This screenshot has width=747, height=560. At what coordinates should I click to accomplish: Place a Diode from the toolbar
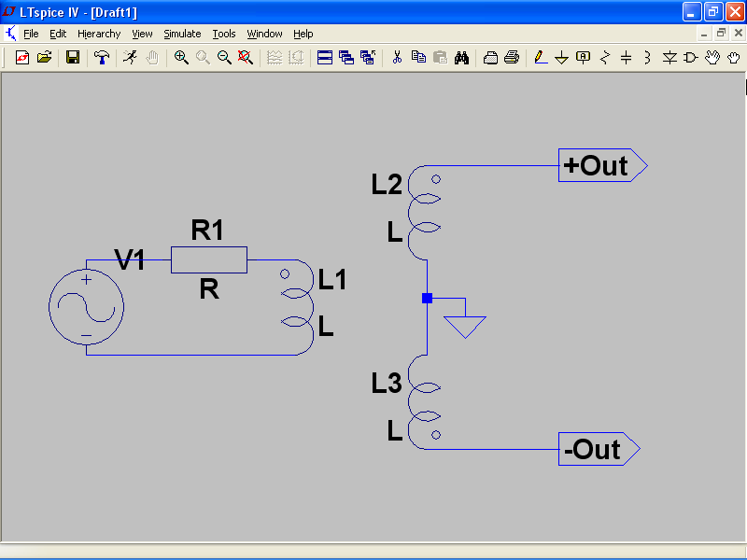669,58
